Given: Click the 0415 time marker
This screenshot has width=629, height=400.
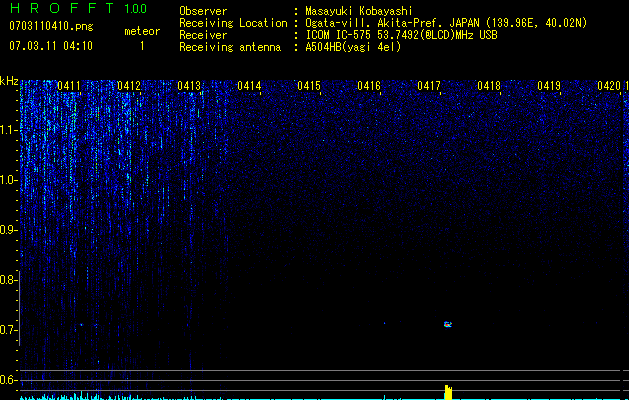Looking at the screenshot, I should (309, 86).
